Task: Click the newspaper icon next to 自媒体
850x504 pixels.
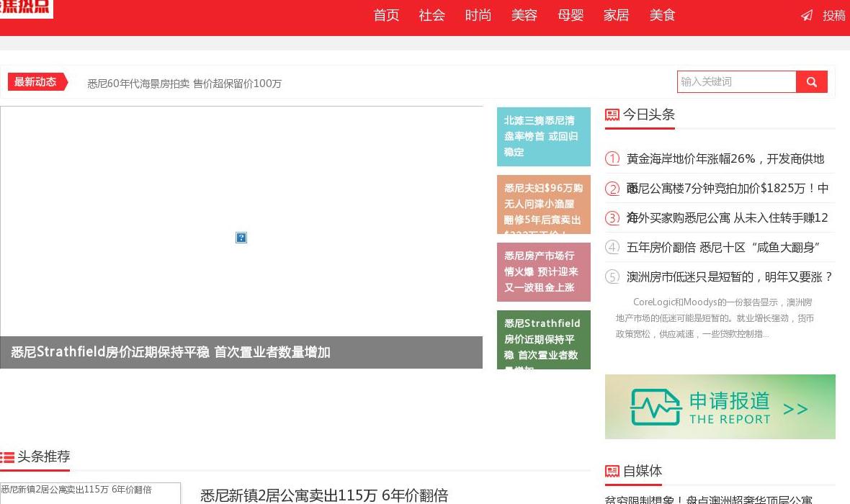Action: click(x=612, y=471)
